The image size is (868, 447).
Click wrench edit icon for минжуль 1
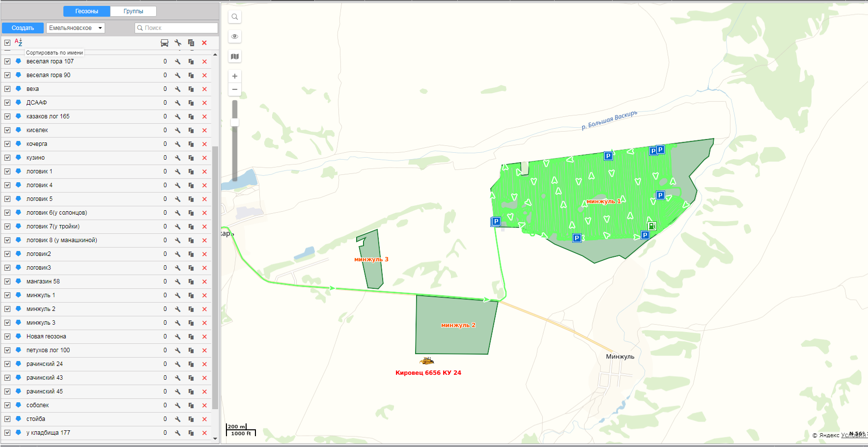tap(178, 295)
